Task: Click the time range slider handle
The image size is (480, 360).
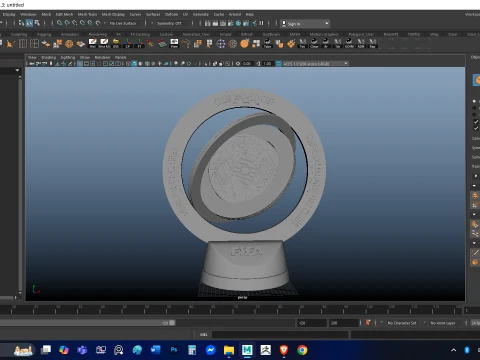Action: [x=172, y=322]
